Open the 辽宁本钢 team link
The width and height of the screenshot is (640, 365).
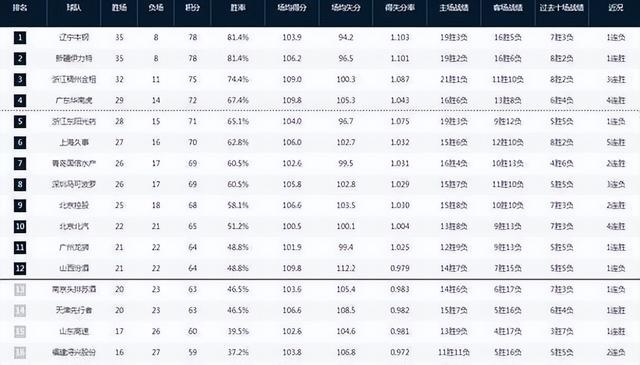[74, 38]
